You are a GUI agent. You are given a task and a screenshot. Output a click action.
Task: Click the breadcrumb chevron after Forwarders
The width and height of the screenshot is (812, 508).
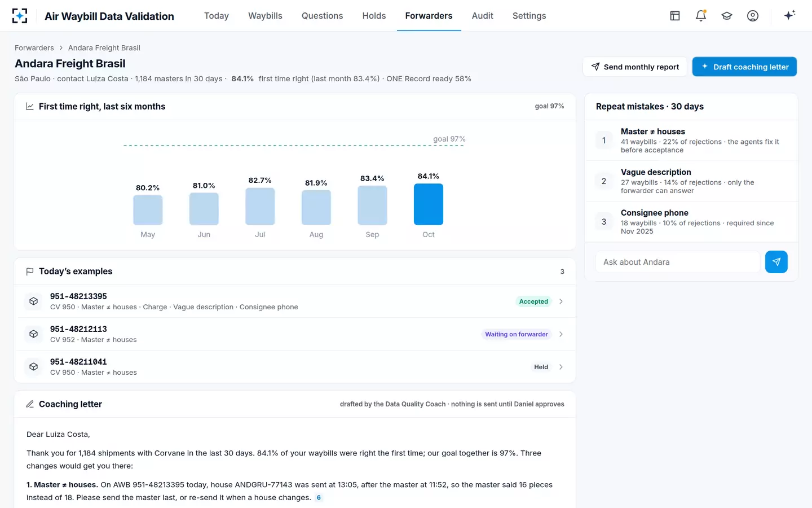(61, 48)
